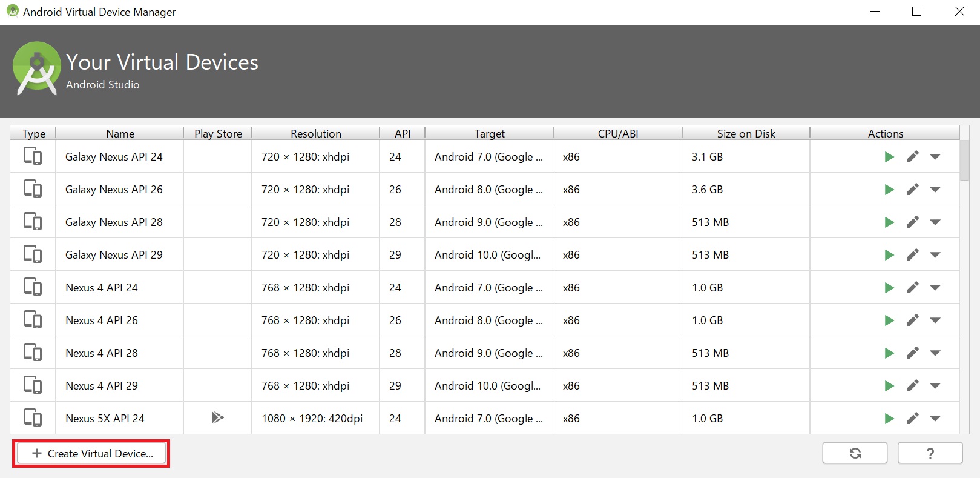The image size is (980, 478).
Task: Edit the Nexus 4 API 26 device
Action: pos(912,320)
